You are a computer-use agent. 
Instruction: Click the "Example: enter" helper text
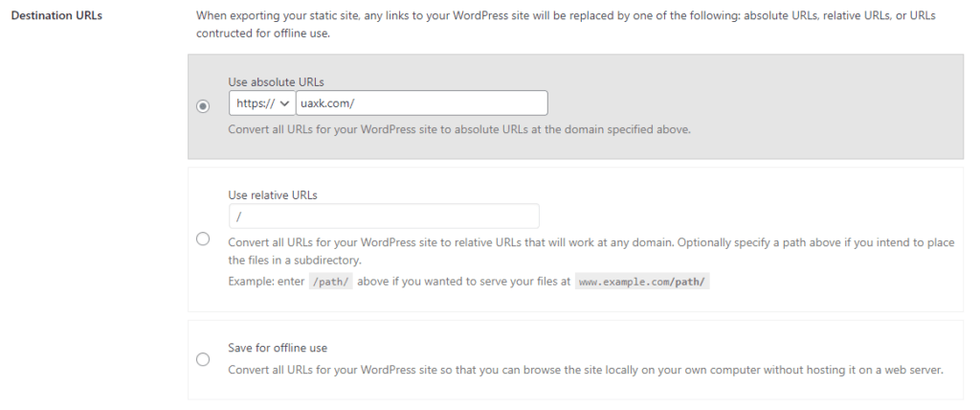coord(266,282)
